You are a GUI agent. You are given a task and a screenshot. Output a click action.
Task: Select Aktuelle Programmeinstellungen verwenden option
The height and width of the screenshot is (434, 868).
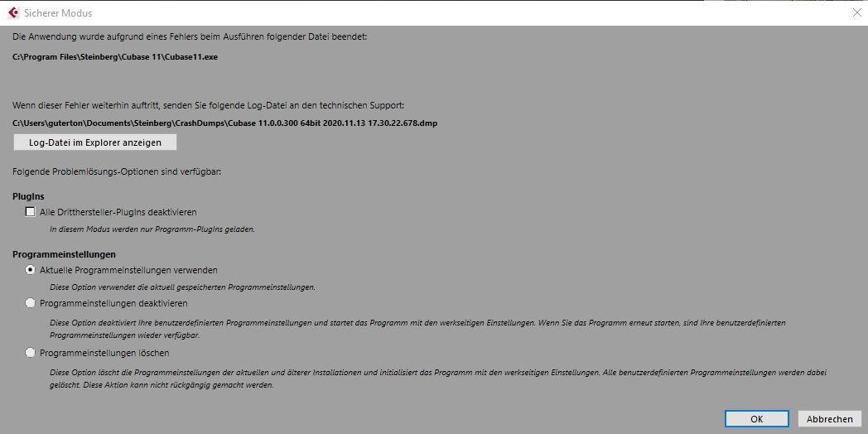tap(31, 270)
